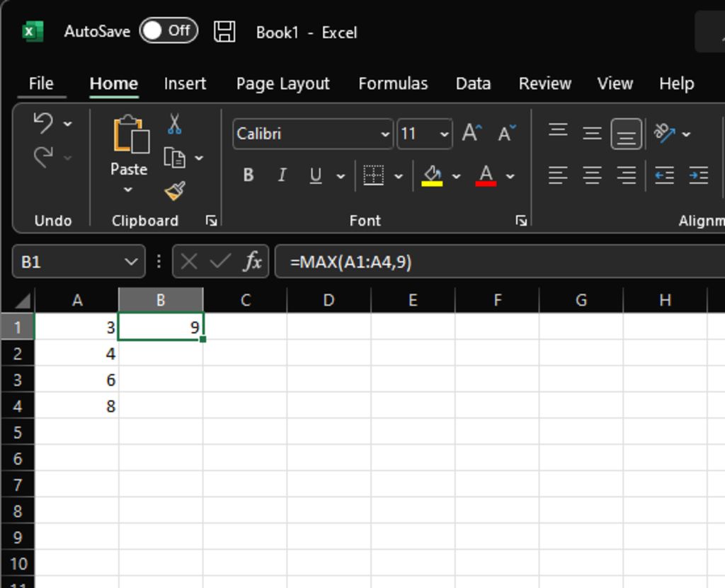Click the formula bar with =MAX(A1:A4,9)
The image size is (725, 588).
(500, 262)
